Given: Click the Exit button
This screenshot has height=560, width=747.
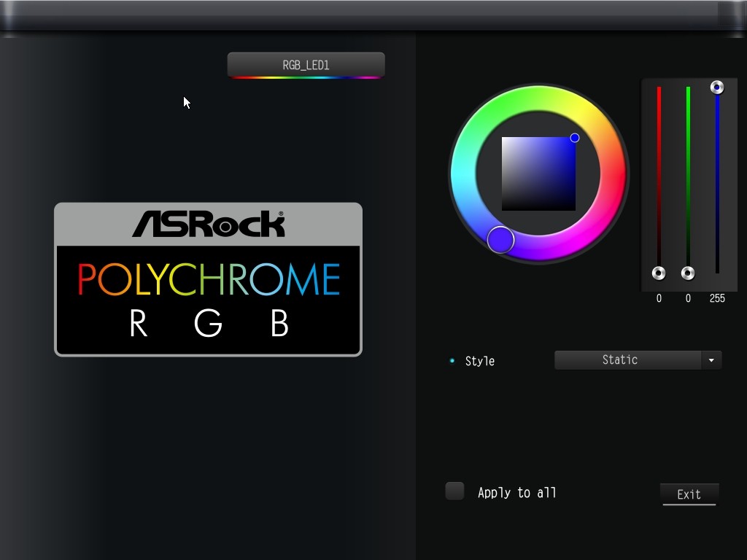Looking at the screenshot, I should click(x=689, y=494).
